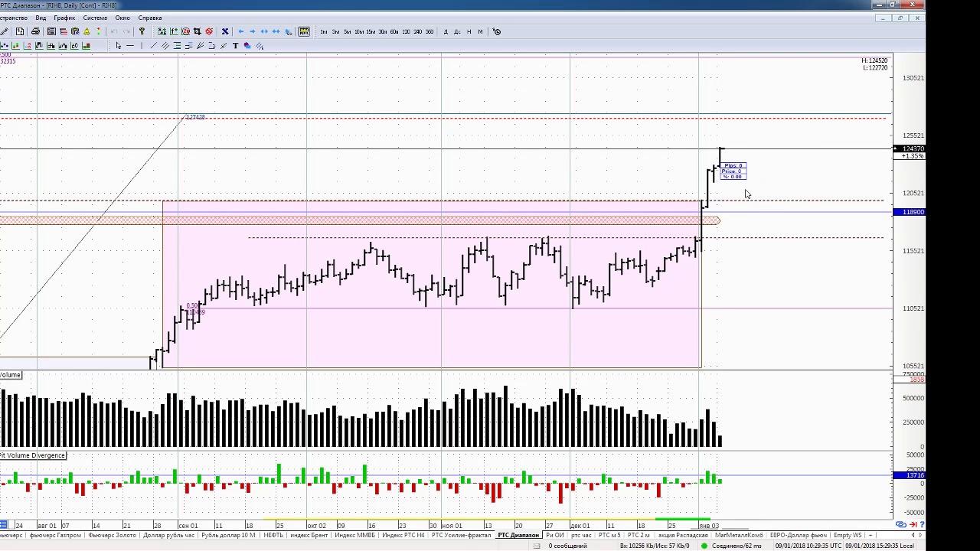Screen dimensions: 980x551
Task: Switch to акция Распадская tab
Action: coord(683,535)
